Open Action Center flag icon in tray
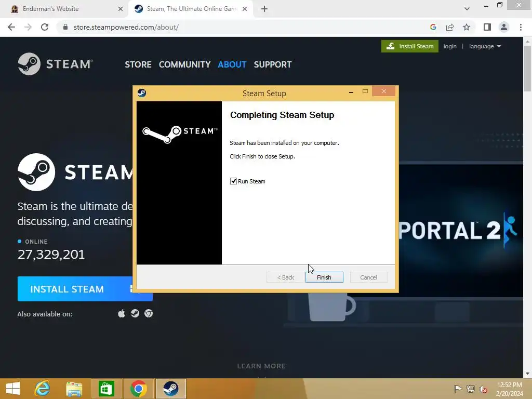The width and height of the screenshot is (532, 399). (458, 389)
